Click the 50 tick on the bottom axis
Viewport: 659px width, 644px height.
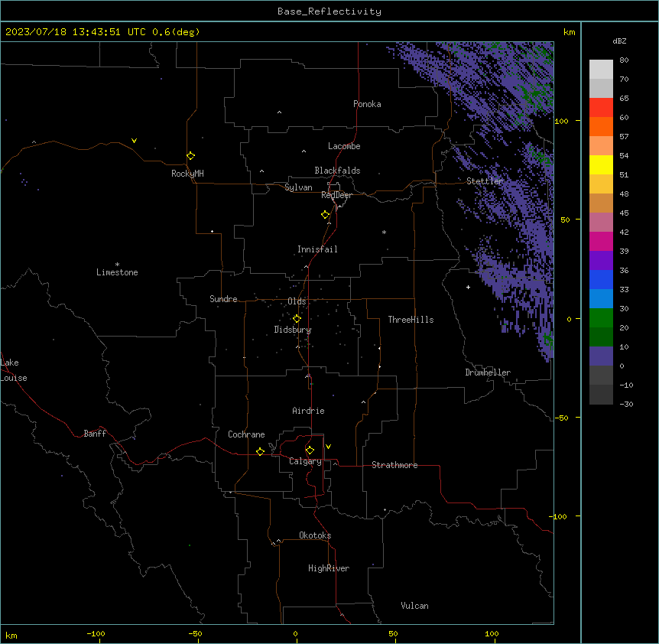pyautogui.click(x=392, y=633)
